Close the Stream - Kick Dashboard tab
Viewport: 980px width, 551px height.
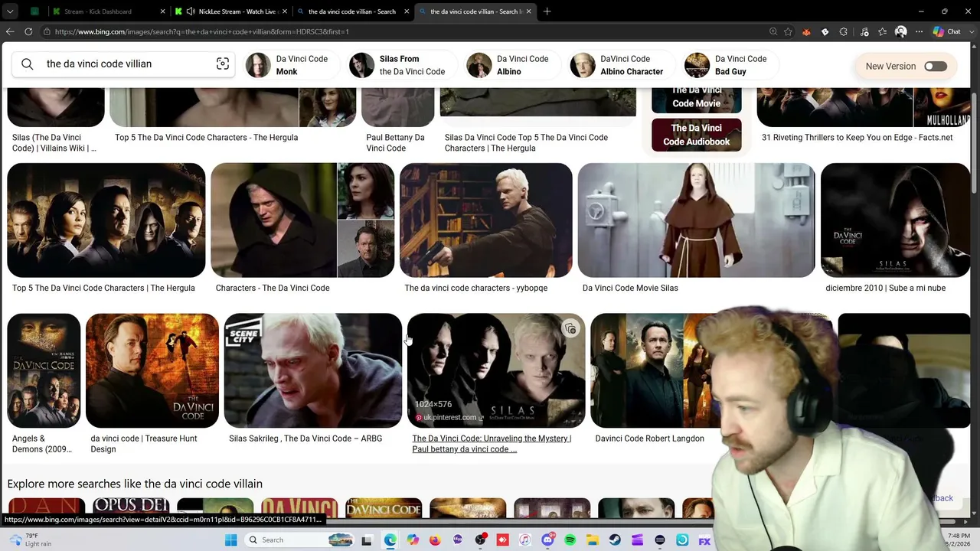pos(163,11)
